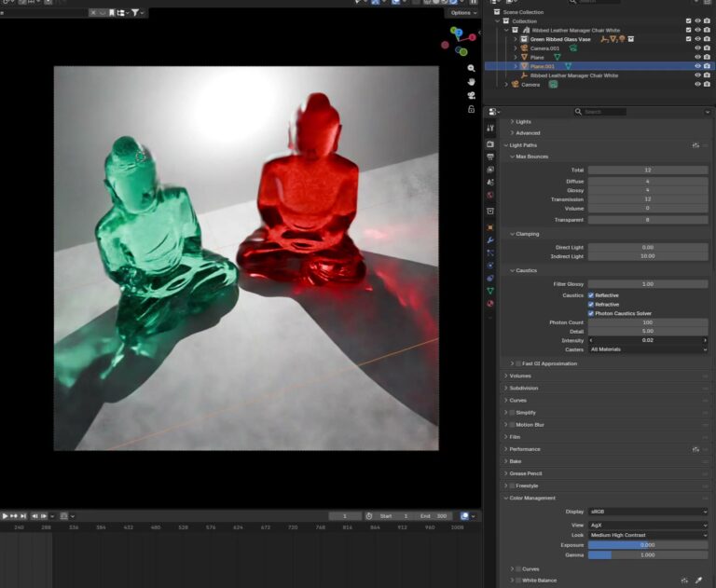Click the Exposure slider
716x588 pixels.
coord(648,545)
